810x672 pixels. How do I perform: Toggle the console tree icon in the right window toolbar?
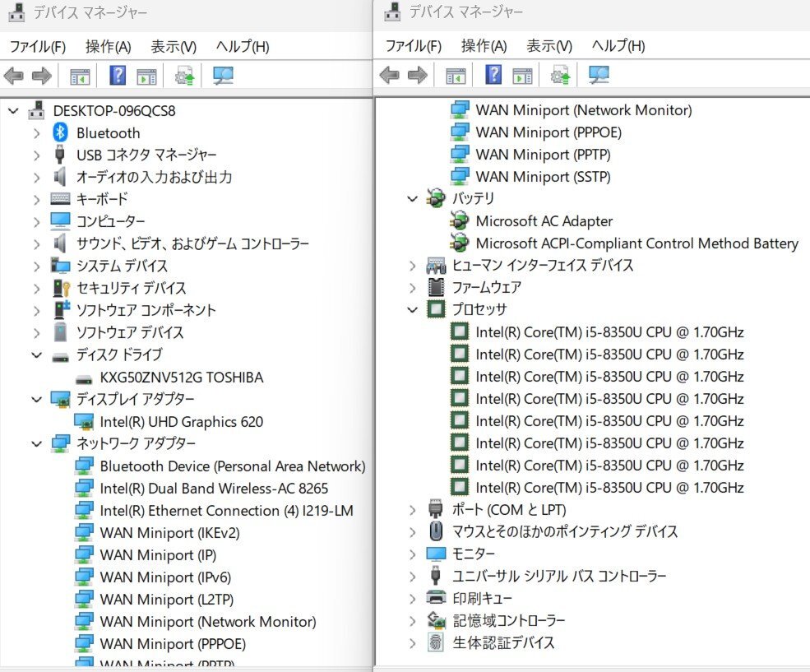coord(456,76)
